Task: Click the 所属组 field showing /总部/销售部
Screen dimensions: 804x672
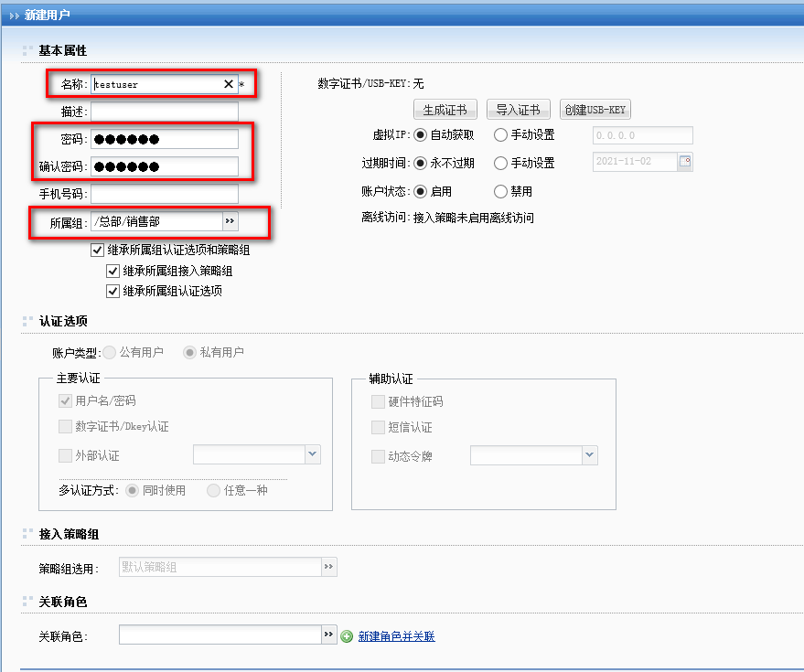Action: click(x=157, y=221)
